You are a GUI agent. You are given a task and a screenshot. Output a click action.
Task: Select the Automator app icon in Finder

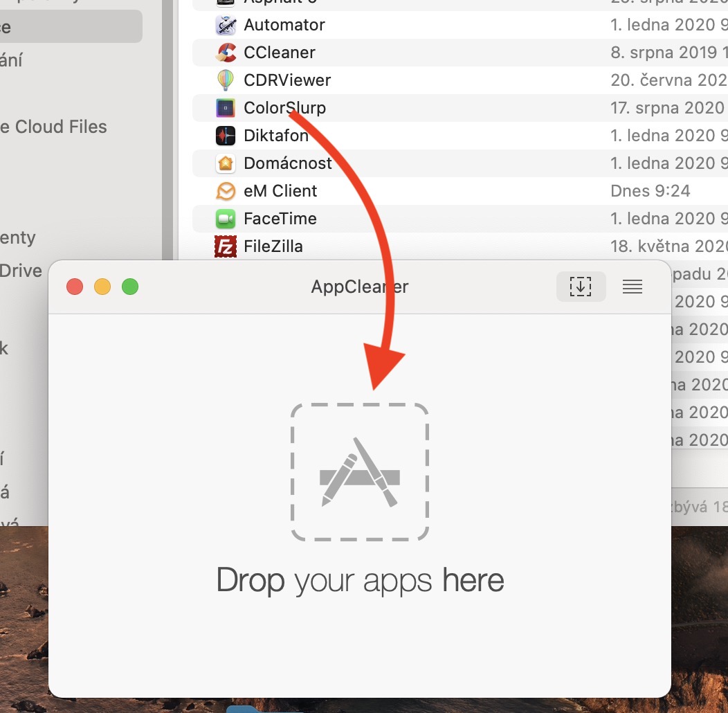[226, 25]
